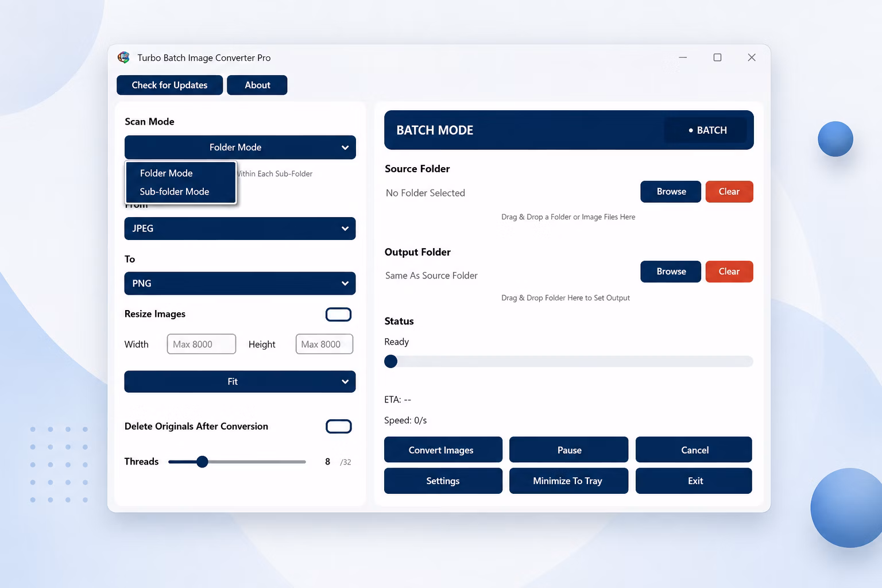Screen dimensions: 882x588
Task: Click the Turbo Batch Image Converter app icon
Action: 123,57
